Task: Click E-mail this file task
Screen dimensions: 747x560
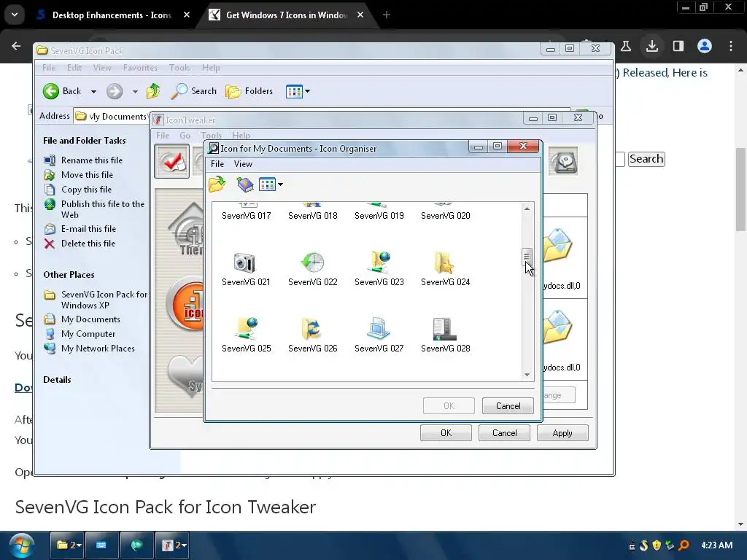Action: pos(88,228)
